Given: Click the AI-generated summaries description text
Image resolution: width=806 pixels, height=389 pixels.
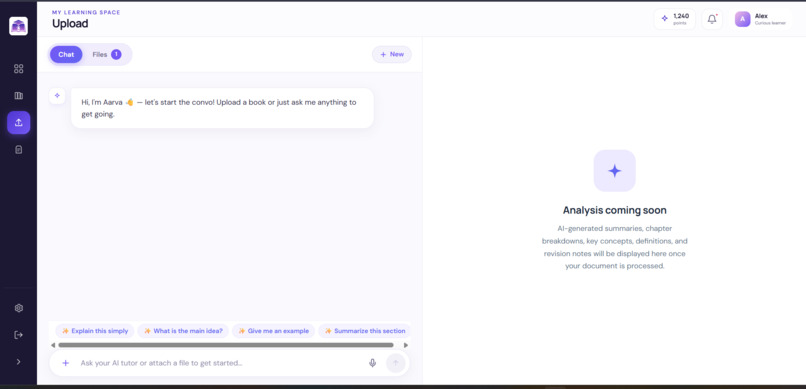Looking at the screenshot, I should click(614, 247).
